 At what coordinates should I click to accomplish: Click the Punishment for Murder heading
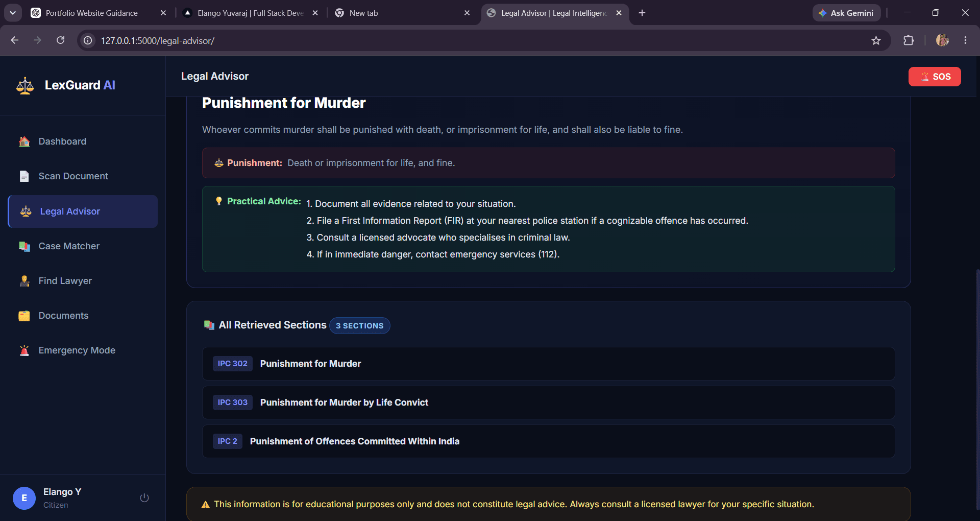(x=284, y=103)
